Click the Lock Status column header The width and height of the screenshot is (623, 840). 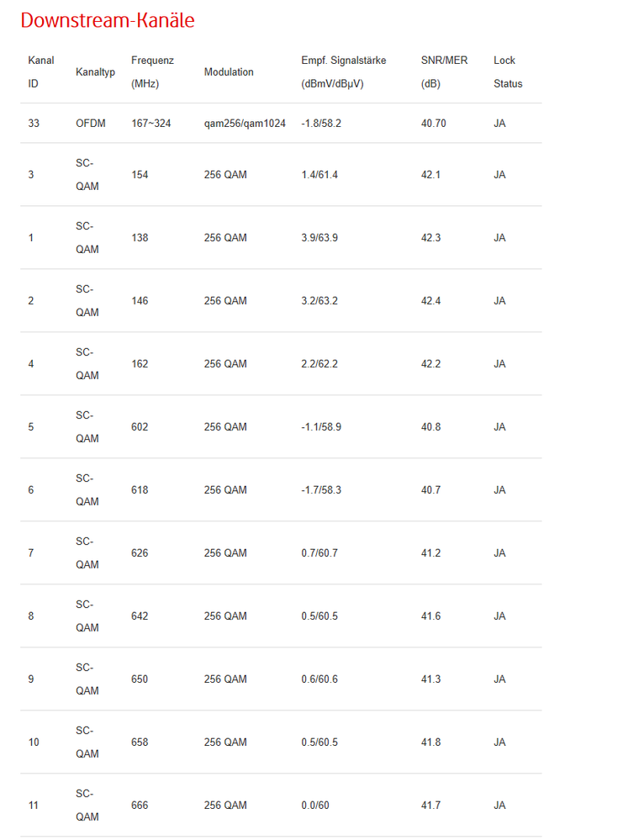click(x=507, y=71)
